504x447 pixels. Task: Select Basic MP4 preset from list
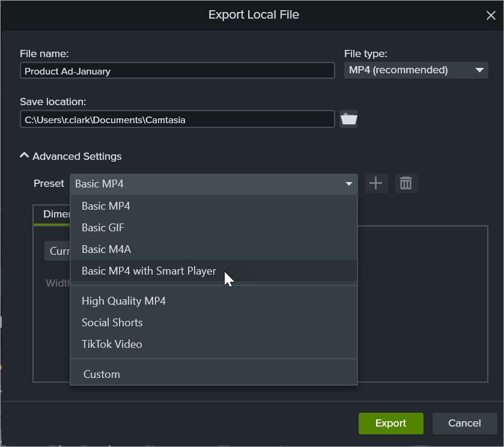point(214,206)
